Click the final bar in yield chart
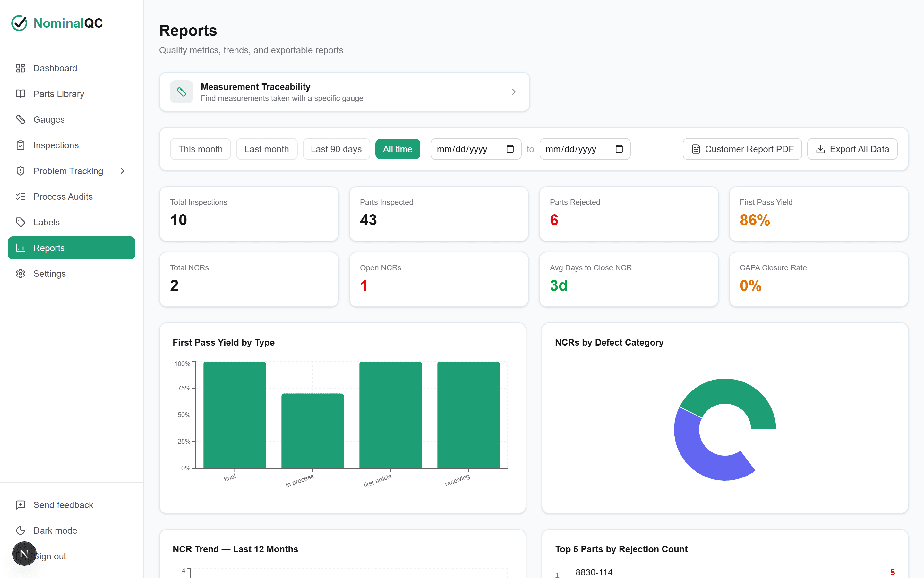Image resolution: width=924 pixels, height=578 pixels. coord(235,415)
